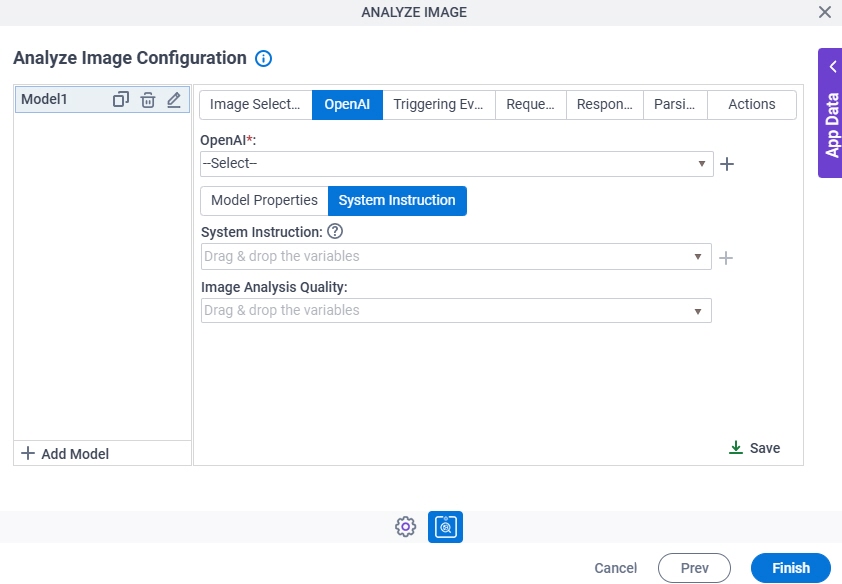
Task: Click Add Model
Action: [x=65, y=454]
